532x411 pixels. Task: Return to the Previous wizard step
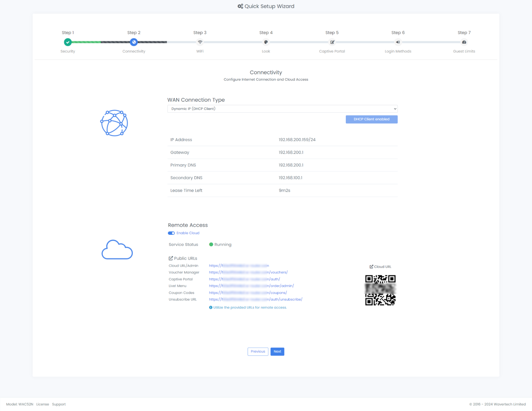click(x=258, y=352)
